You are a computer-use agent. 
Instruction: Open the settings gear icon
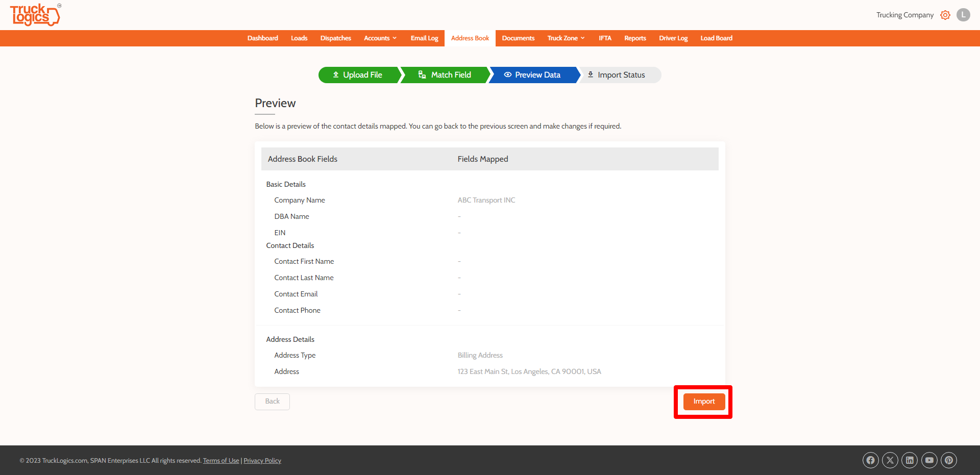click(x=945, y=15)
